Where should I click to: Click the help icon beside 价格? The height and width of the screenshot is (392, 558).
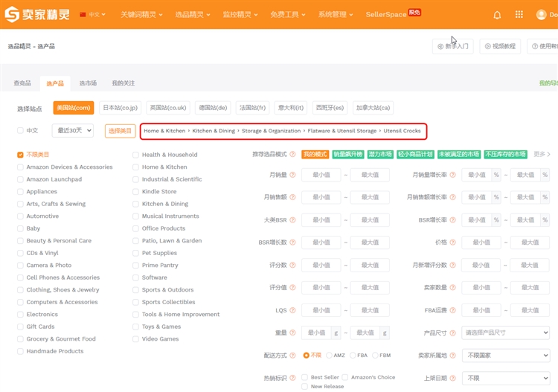pyautogui.click(x=453, y=242)
